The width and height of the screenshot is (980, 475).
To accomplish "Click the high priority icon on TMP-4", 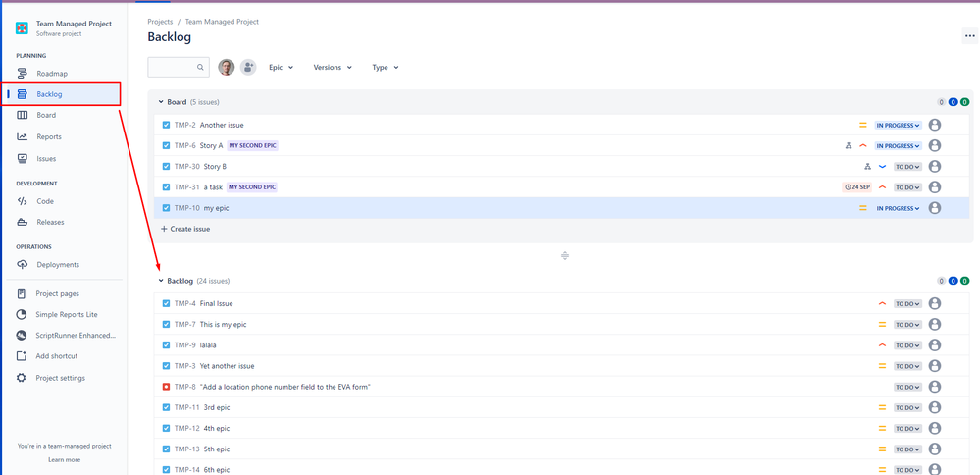I will pyautogui.click(x=883, y=304).
